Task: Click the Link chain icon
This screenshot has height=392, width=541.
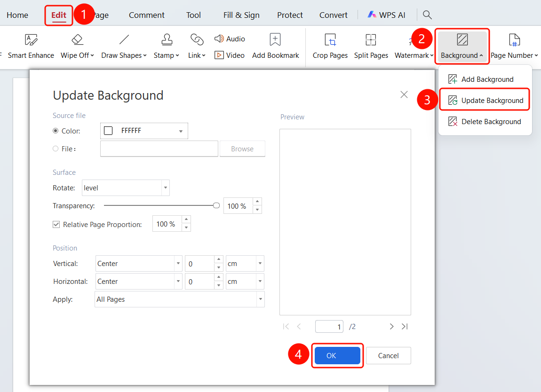Action: [197, 39]
